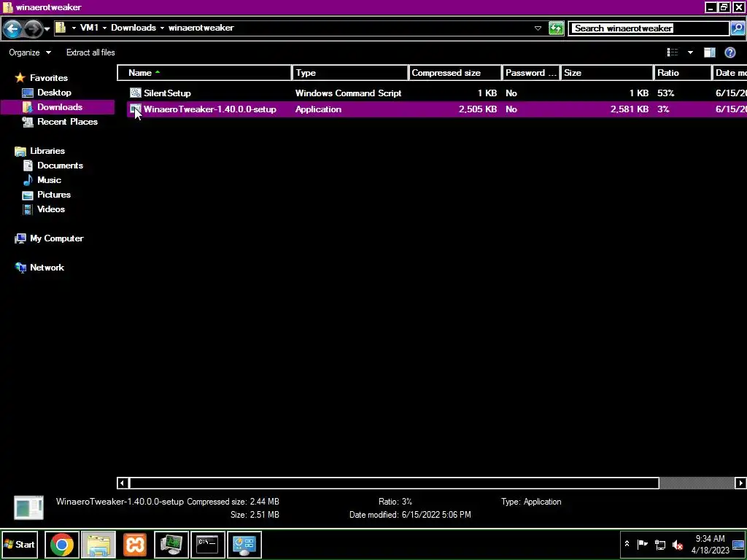Click the Favorites star icon
This screenshot has width=747, height=560.
(x=20, y=77)
